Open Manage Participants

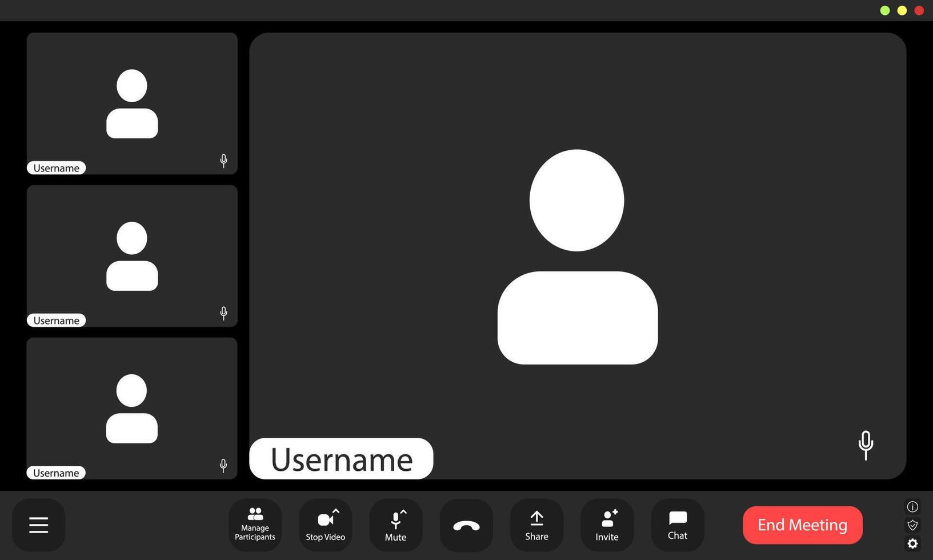coord(255,524)
